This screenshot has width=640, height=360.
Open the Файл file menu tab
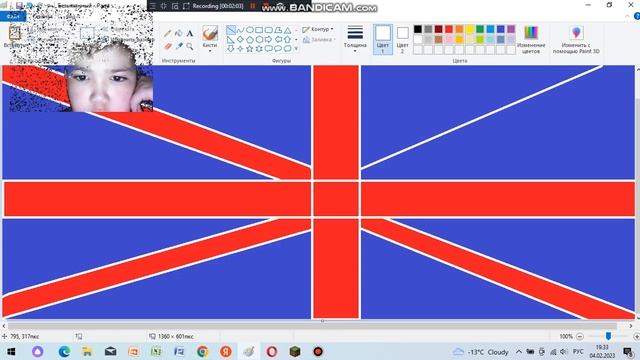click(13, 17)
